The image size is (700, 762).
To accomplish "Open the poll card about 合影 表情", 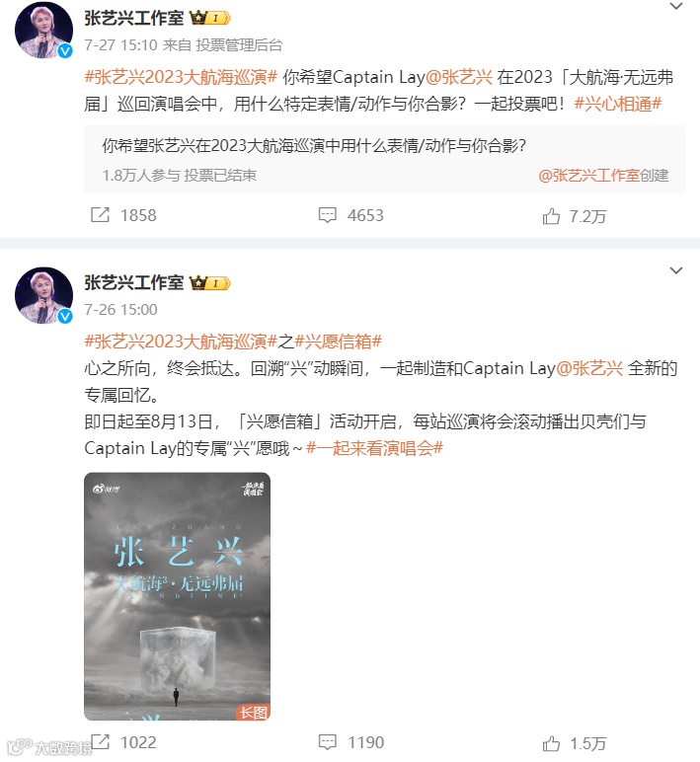I will (385, 159).
